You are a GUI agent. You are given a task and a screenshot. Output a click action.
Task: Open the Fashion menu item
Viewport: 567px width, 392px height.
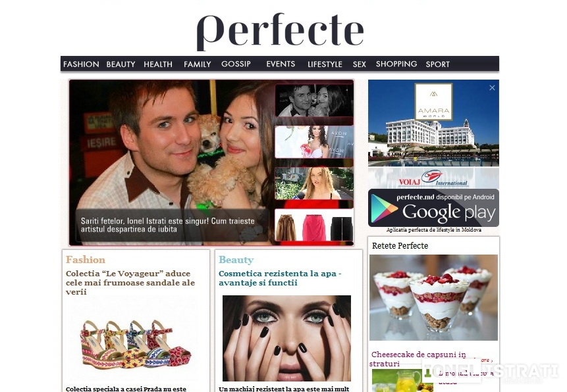(x=81, y=64)
